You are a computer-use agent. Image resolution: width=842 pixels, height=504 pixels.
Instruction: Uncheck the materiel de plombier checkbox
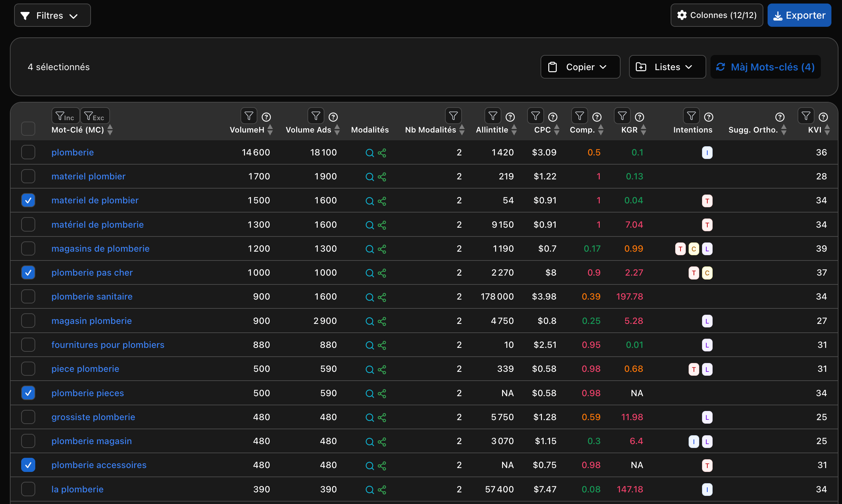28,201
